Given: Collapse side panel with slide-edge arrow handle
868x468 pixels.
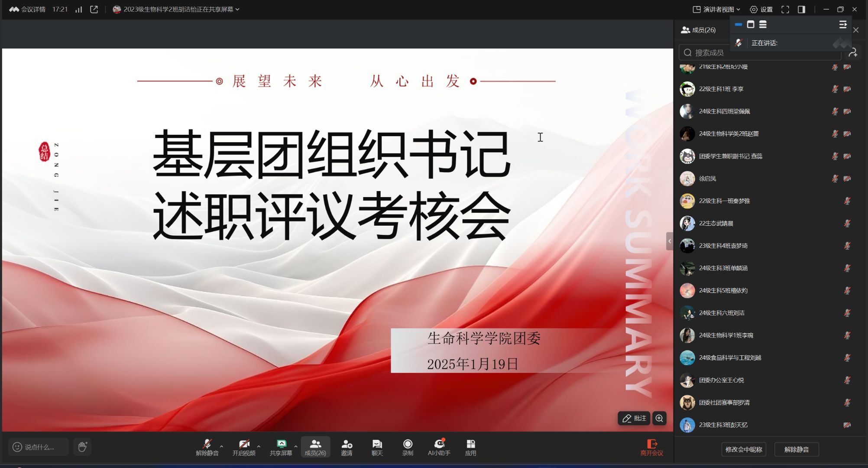Looking at the screenshot, I should click(670, 241).
